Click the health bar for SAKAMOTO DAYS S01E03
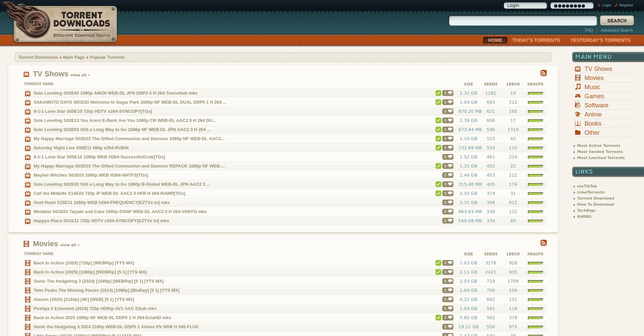The image size is (644, 336). tap(535, 102)
